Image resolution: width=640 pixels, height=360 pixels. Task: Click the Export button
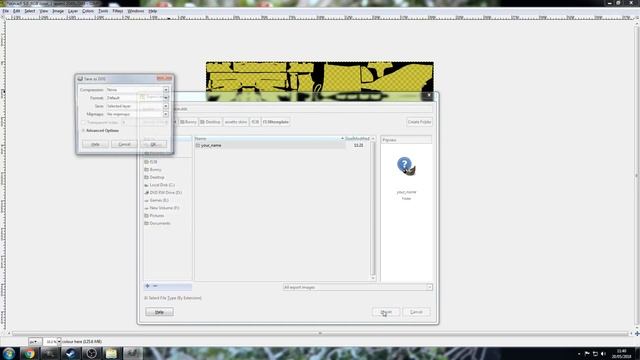(x=386, y=312)
